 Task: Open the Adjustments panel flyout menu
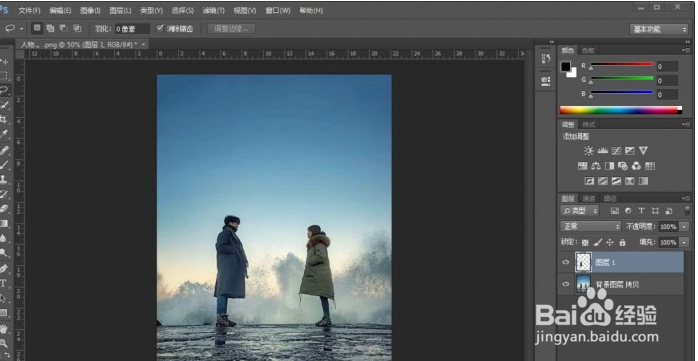coord(687,125)
